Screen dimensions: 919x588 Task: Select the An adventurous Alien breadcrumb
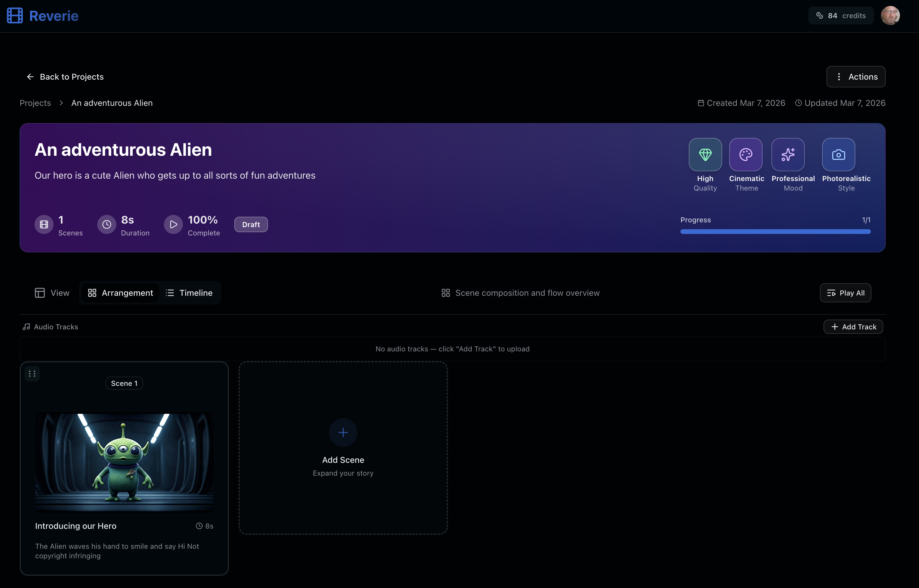coord(112,103)
